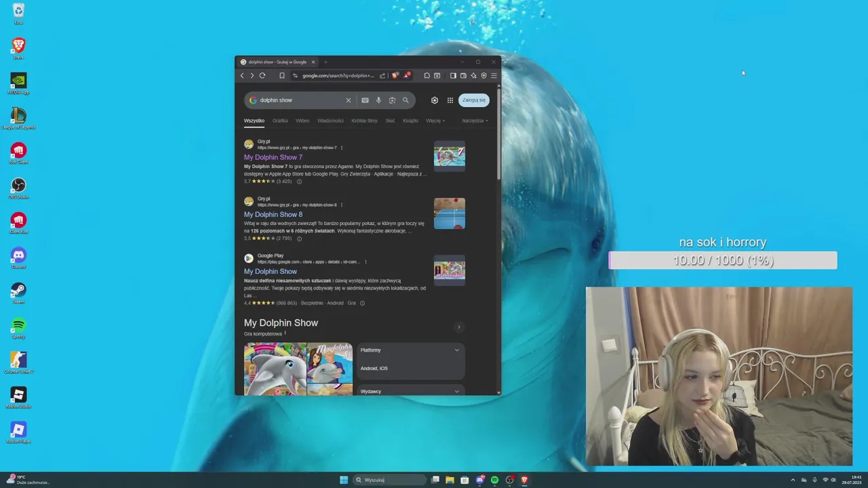Screen dimensions: 868x488
Task: Go back with the browser back arrow
Action: [242, 75]
